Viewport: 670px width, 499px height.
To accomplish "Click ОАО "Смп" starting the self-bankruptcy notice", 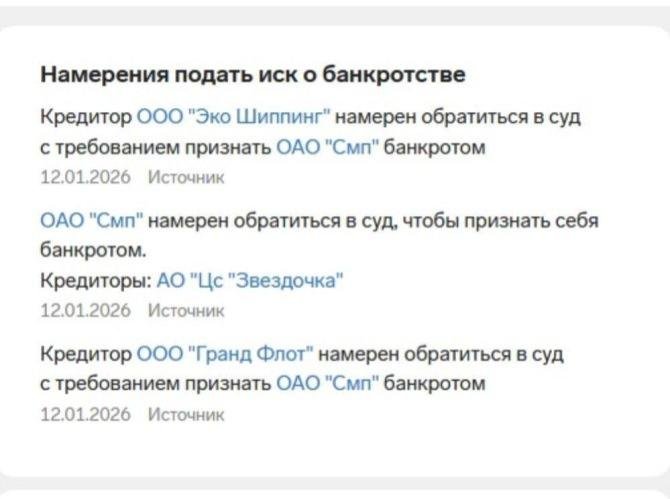I will (x=92, y=220).
